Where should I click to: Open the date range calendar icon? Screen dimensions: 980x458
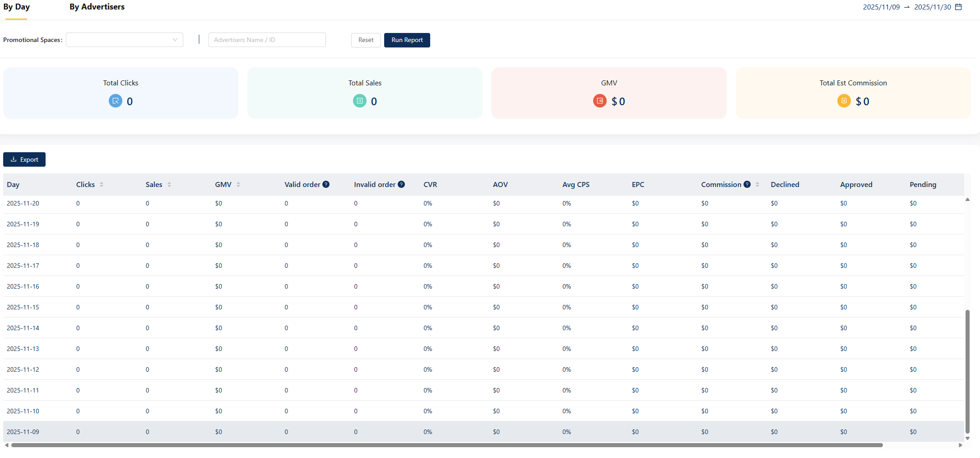[x=958, y=7]
